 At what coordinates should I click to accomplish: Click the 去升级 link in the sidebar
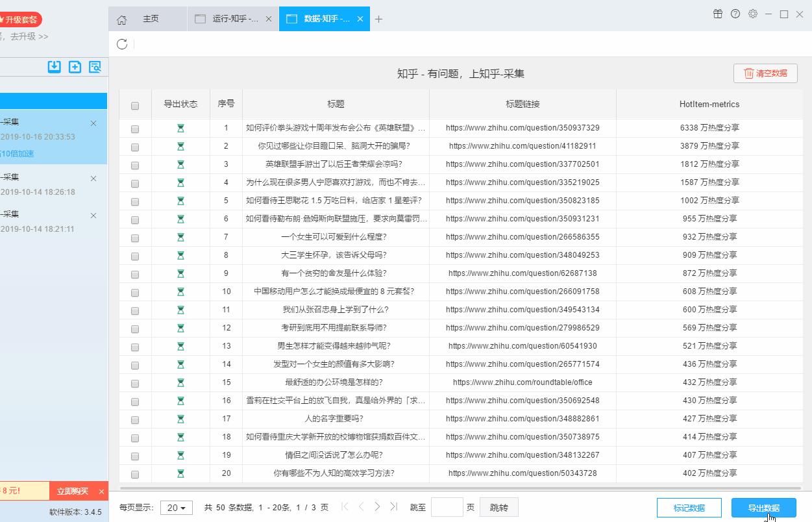click(28, 37)
